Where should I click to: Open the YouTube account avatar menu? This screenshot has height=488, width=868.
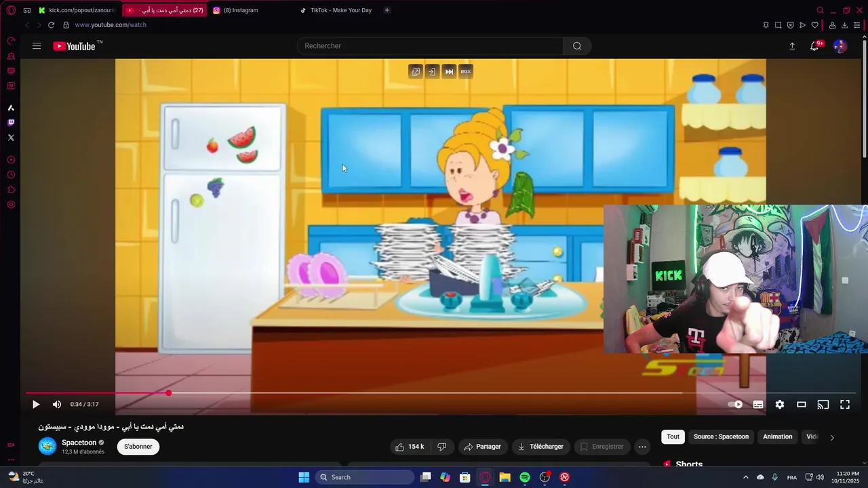840,46
